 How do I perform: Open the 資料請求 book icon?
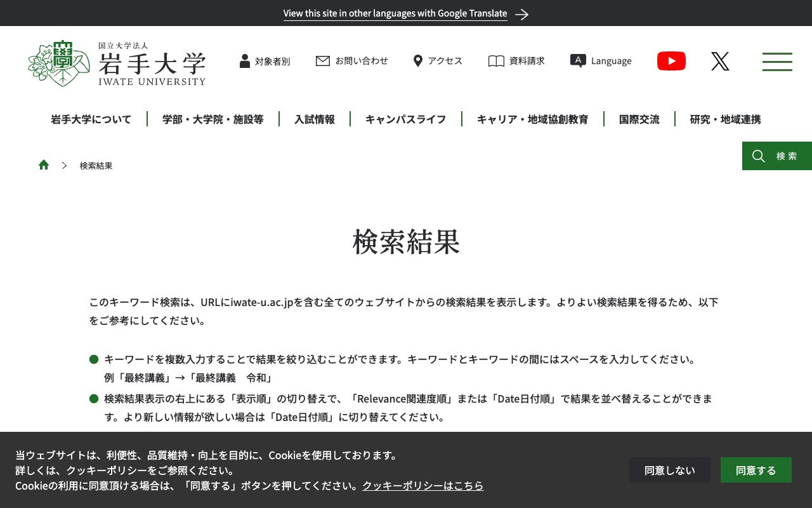tap(496, 60)
